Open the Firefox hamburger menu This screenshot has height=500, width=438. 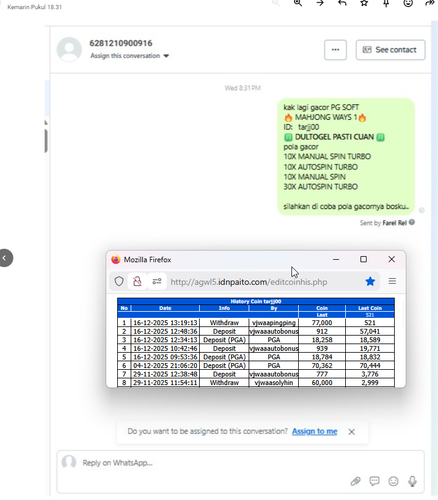[392, 281]
